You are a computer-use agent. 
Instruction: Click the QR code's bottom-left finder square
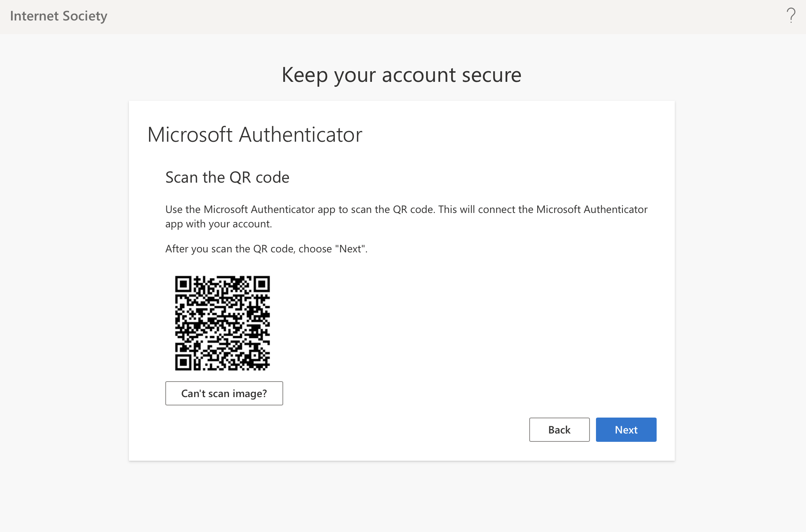[x=183, y=362]
